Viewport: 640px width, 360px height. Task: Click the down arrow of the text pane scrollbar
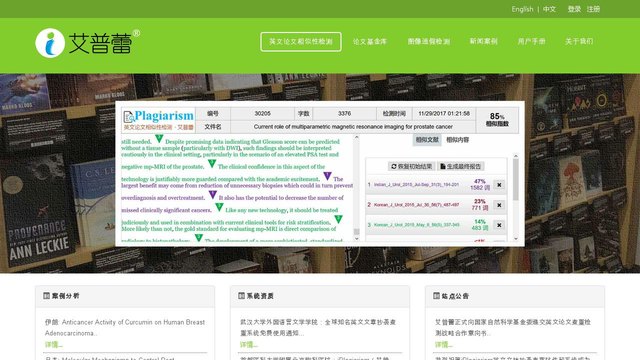(356, 239)
